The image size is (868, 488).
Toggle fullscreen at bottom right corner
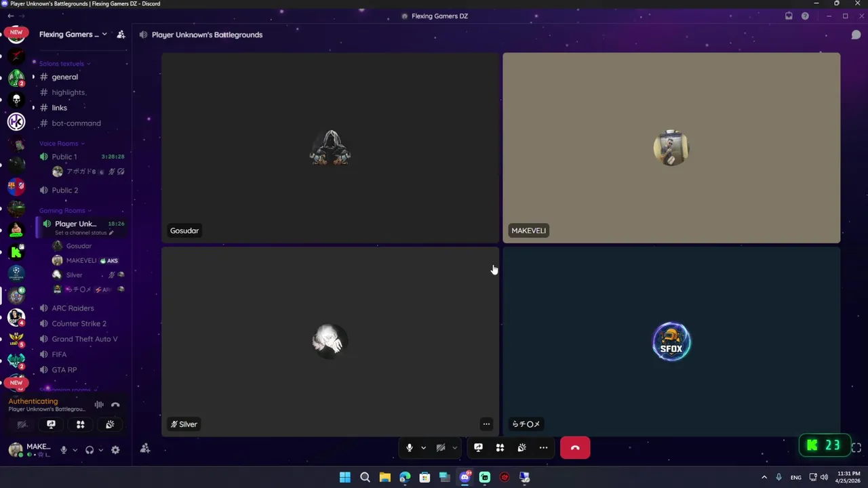click(856, 447)
